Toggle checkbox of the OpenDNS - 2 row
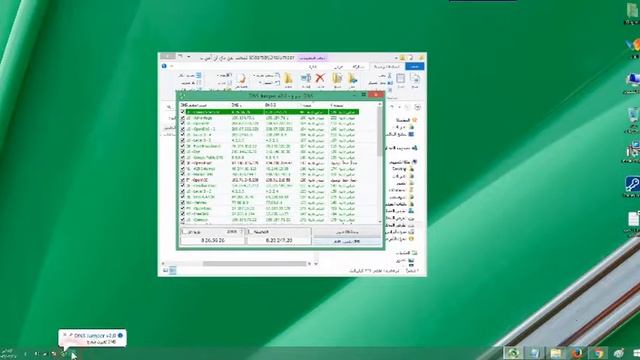This screenshot has width=640, height=360. pyautogui.click(x=182, y=129)
